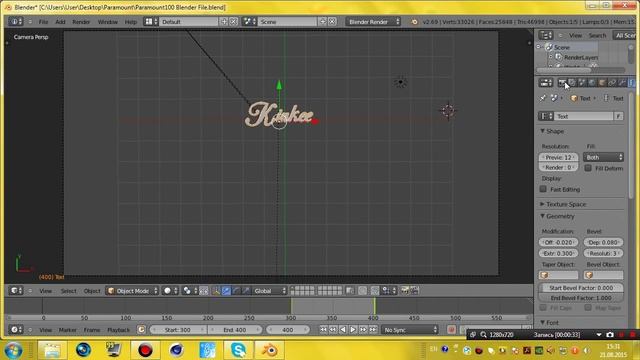Click the outliner editor type icon
The height and width of the screenshot is (360, 640).
click(546, 35)
